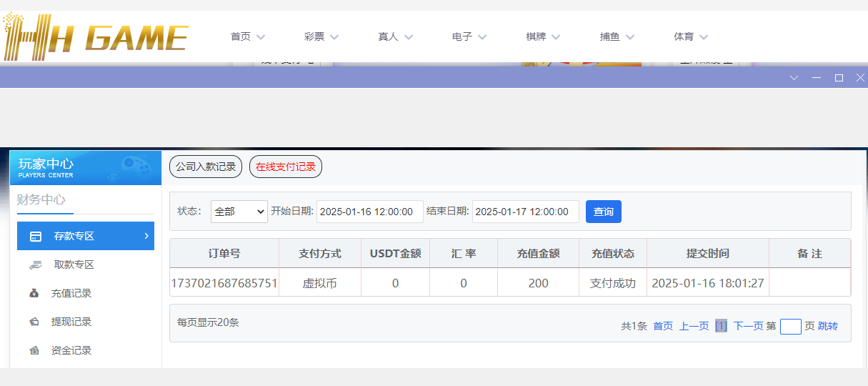This screenshot has width=868, height=386.
Task: Expand the 真人 navigation menu
Action: pos(395,36)
